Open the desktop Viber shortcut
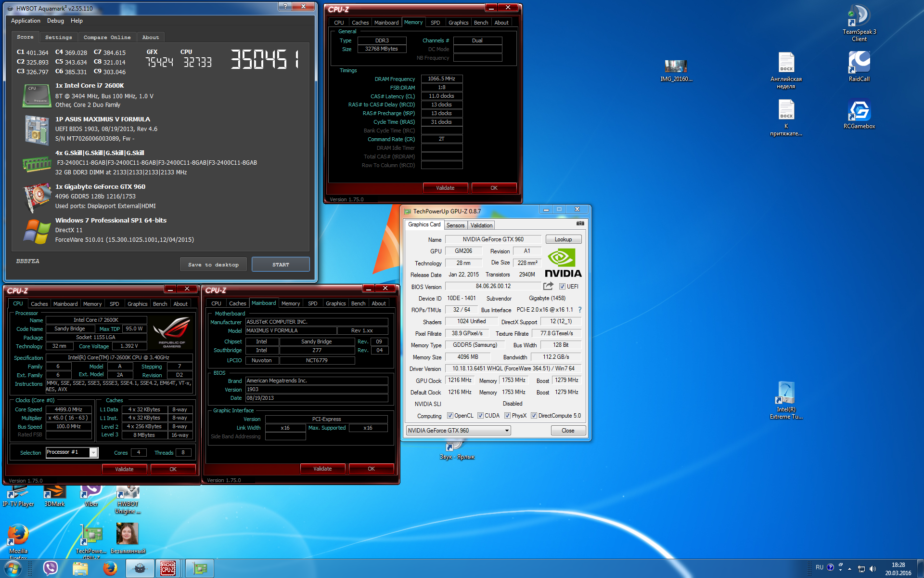 [91, 496]
